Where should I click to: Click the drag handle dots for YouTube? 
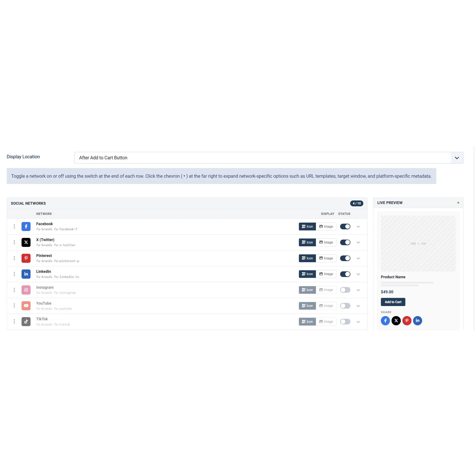[x=14, y=306]
